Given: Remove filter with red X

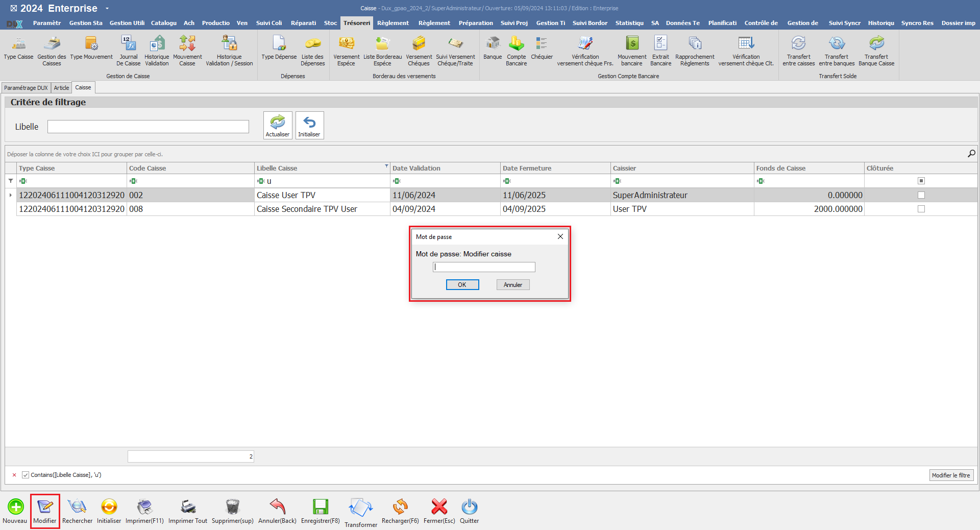Looking at the screenshot, I should (x=14, y=475).
